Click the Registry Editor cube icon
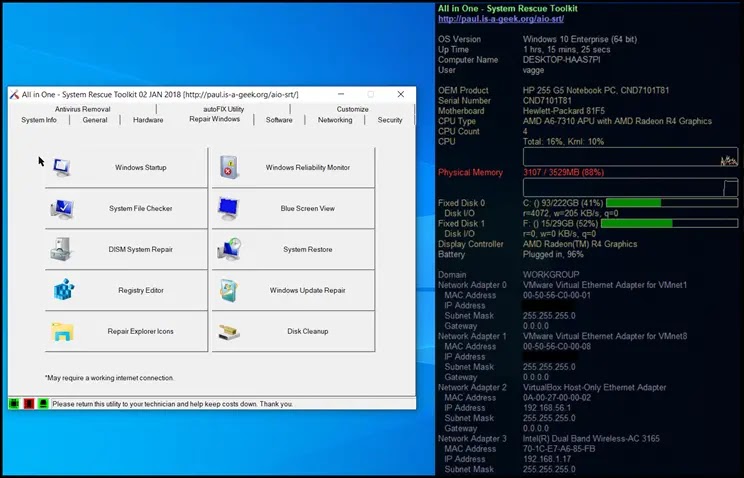Viewport: 744px width, 478px height. [x=64, y=290]
